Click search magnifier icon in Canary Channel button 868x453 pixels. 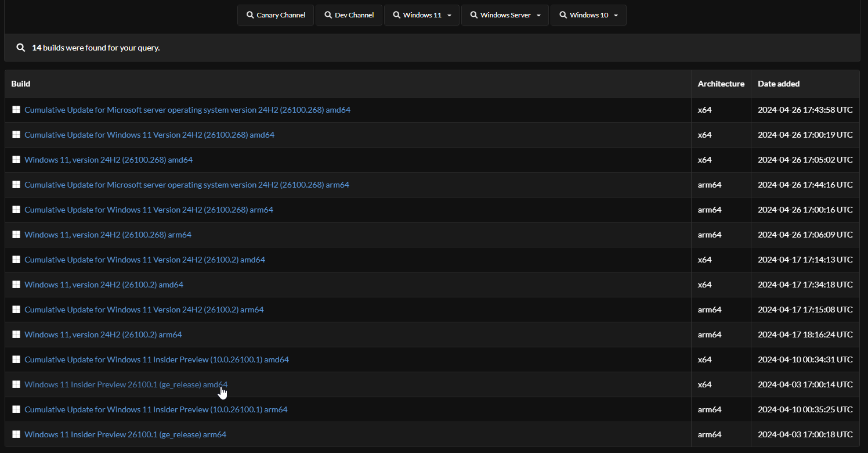tap(250, 15)
